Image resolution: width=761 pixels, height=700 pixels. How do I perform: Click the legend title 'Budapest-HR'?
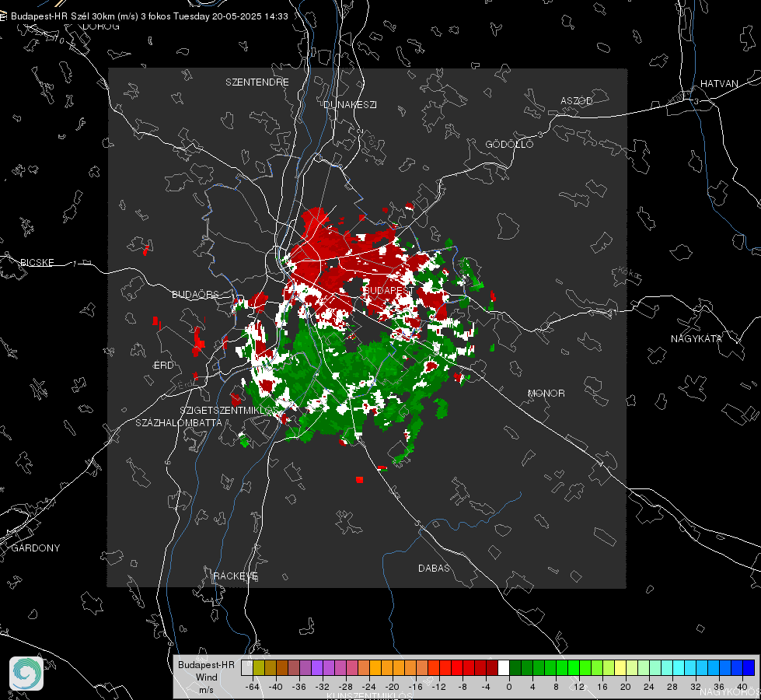click(206, 664)
